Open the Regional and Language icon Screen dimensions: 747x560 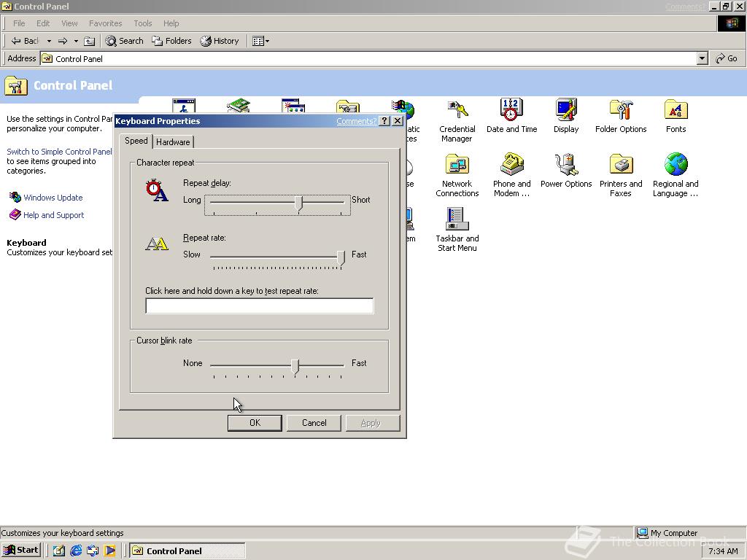pos(676,175)
